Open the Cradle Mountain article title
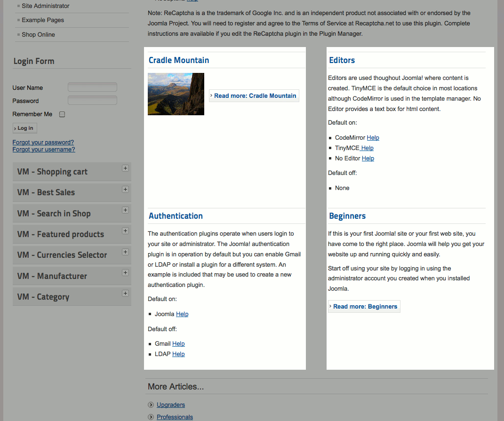 [x=179, y=60]
